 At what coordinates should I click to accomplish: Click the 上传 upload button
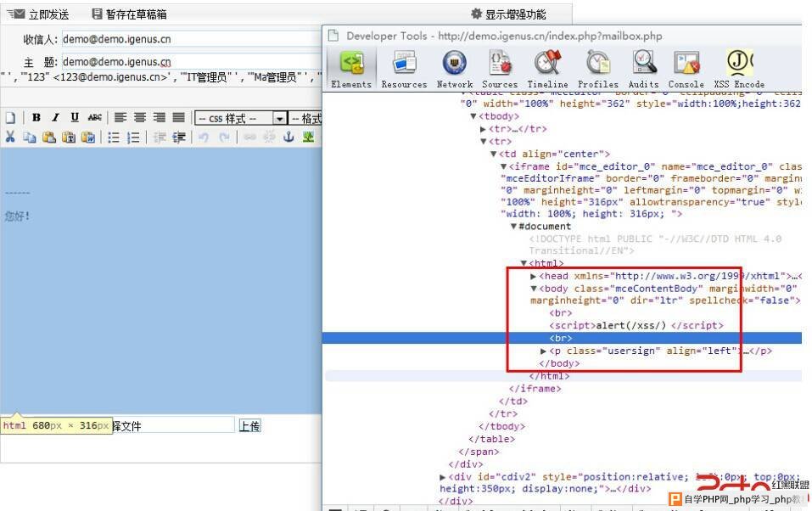pos(249,426)
